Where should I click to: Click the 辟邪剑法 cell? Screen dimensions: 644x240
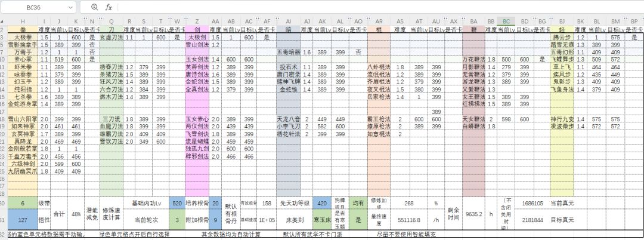[197, 156]
